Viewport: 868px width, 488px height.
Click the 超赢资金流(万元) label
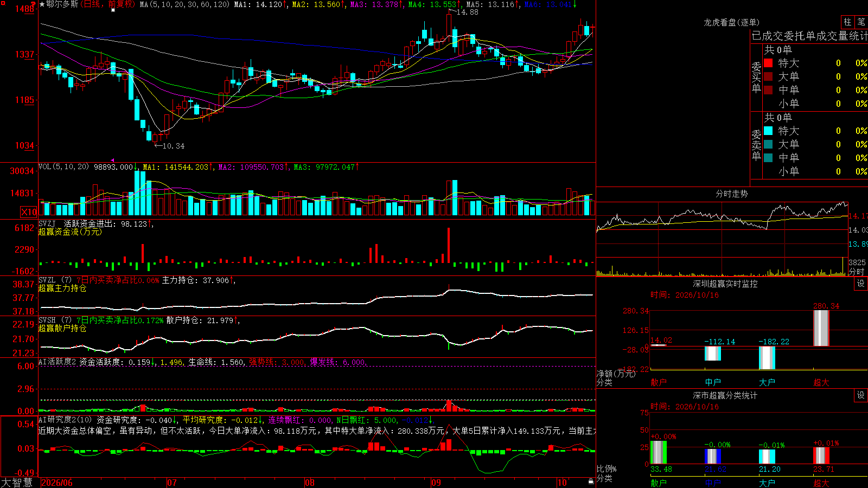(70, 232)
